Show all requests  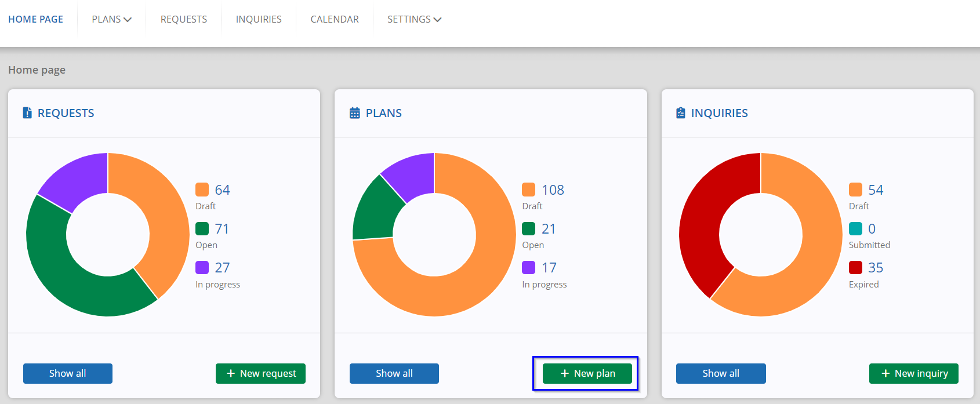click(68, 373)
